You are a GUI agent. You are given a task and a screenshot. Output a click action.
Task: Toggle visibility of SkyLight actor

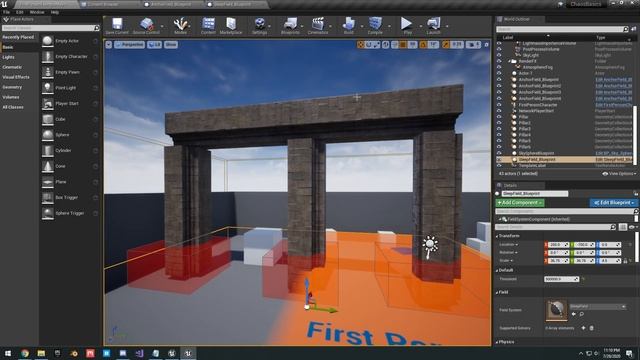[x=499, y=55]
